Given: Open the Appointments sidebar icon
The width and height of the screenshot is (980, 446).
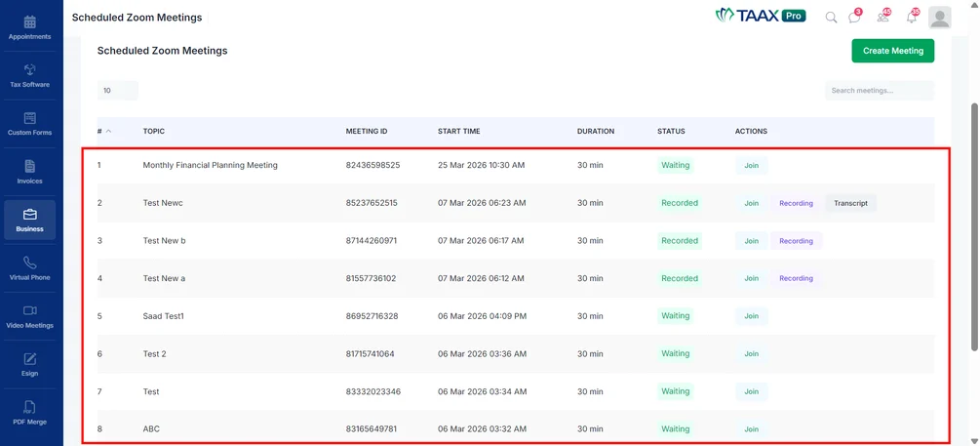Looking at the screenshot, I should pos(29,22).
